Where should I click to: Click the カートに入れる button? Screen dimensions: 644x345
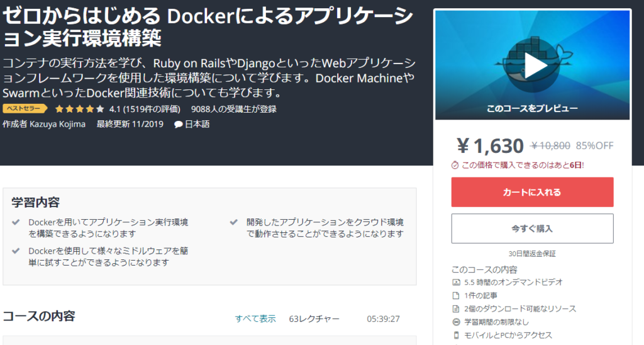532,192
